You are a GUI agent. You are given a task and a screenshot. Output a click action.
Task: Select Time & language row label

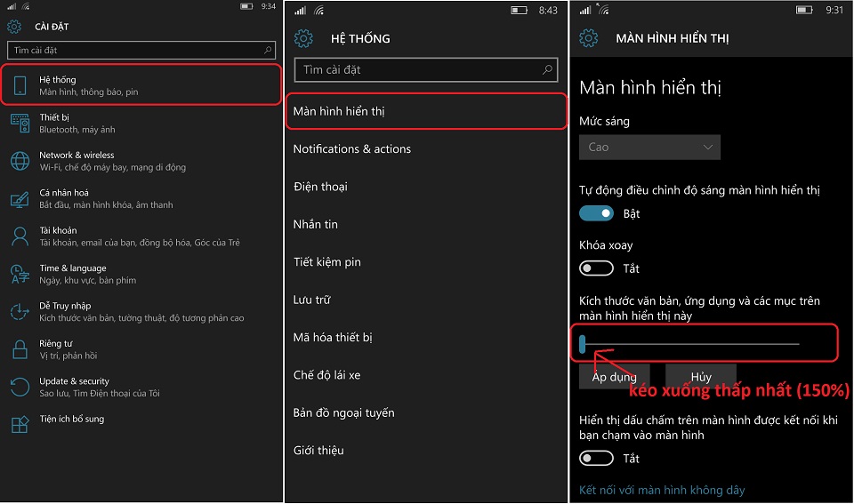coord(72,268)
